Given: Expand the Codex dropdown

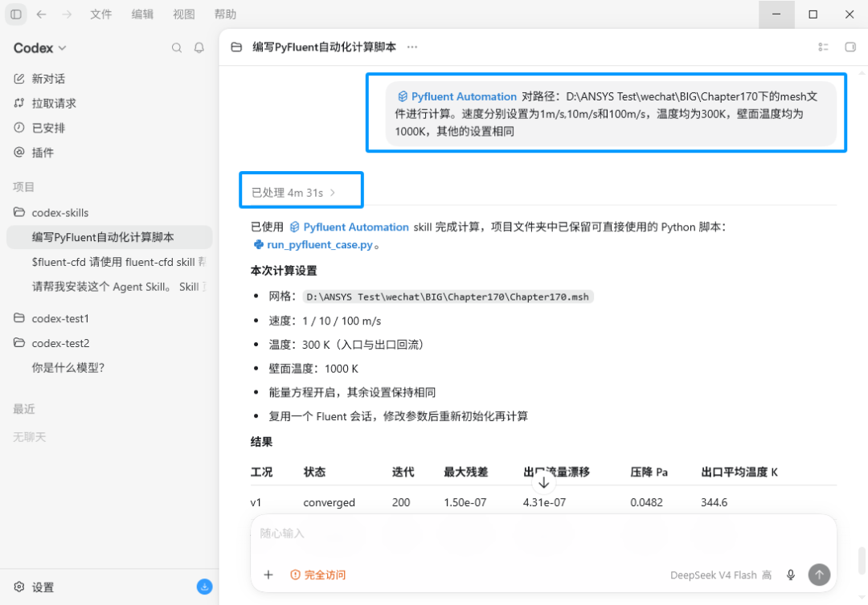Looking at the screenshot, I should pyautogui.click(x=40, y=48).
